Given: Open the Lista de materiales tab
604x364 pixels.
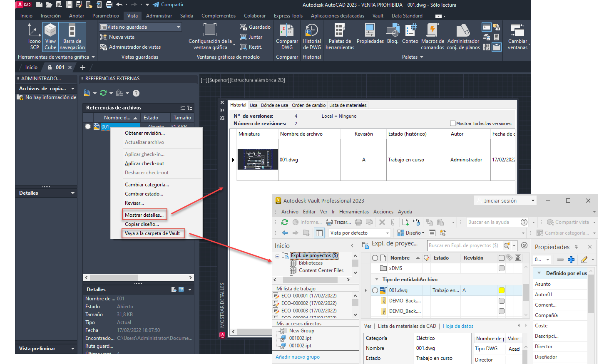Looking at the screenshot, I should 348,105.
